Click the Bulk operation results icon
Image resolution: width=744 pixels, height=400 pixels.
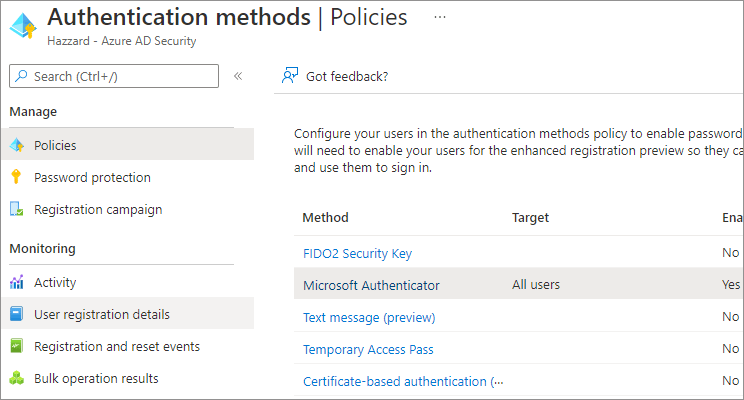16,379
